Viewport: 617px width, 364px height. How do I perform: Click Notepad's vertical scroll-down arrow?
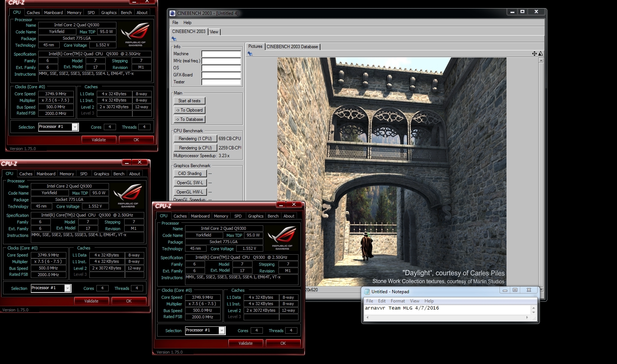pos(534,312)
